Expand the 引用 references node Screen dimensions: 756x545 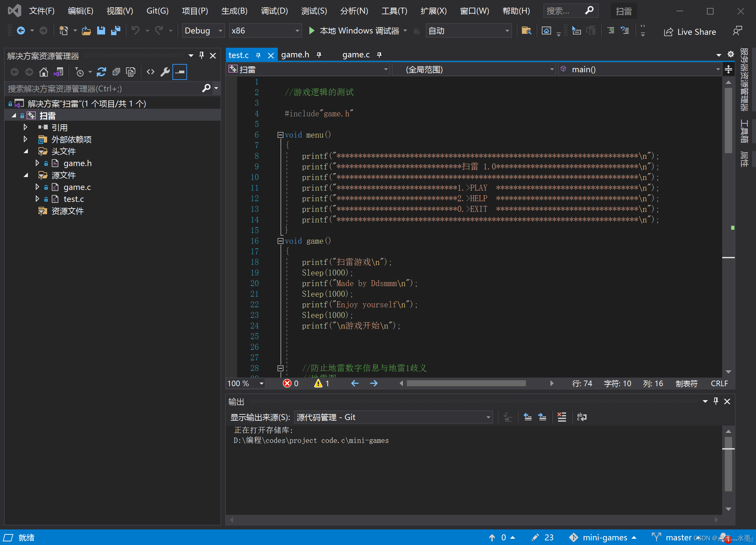click(x=25, y=127)
